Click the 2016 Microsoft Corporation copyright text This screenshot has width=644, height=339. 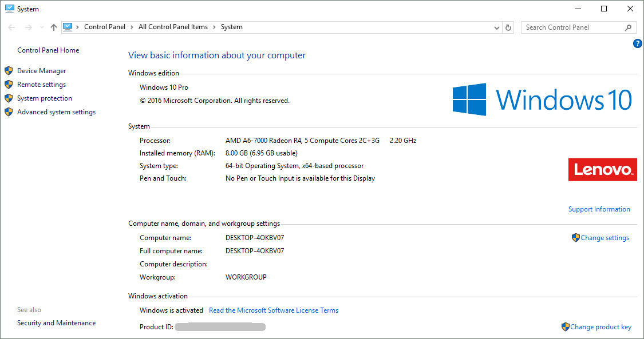click(x=215, y=101)
